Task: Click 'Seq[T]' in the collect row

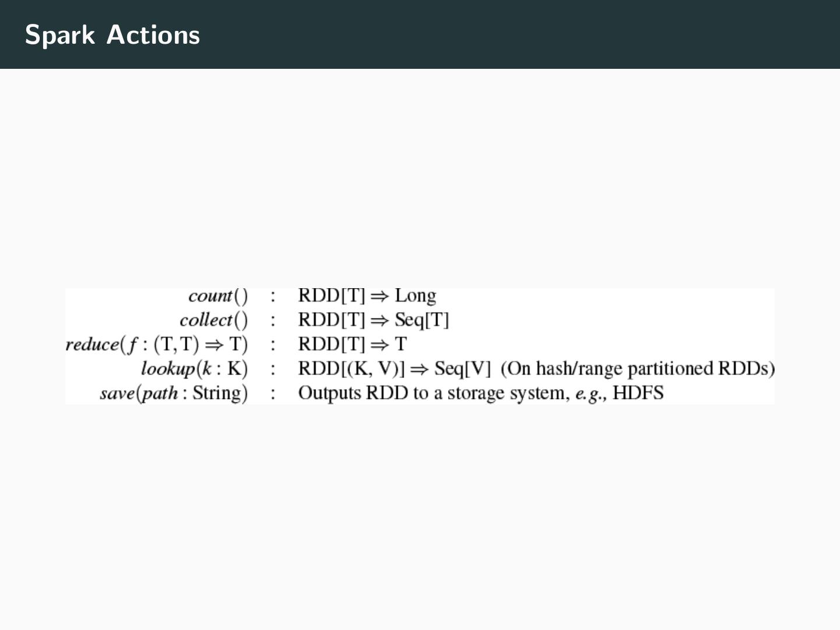Action: click(x=422, y=320)
